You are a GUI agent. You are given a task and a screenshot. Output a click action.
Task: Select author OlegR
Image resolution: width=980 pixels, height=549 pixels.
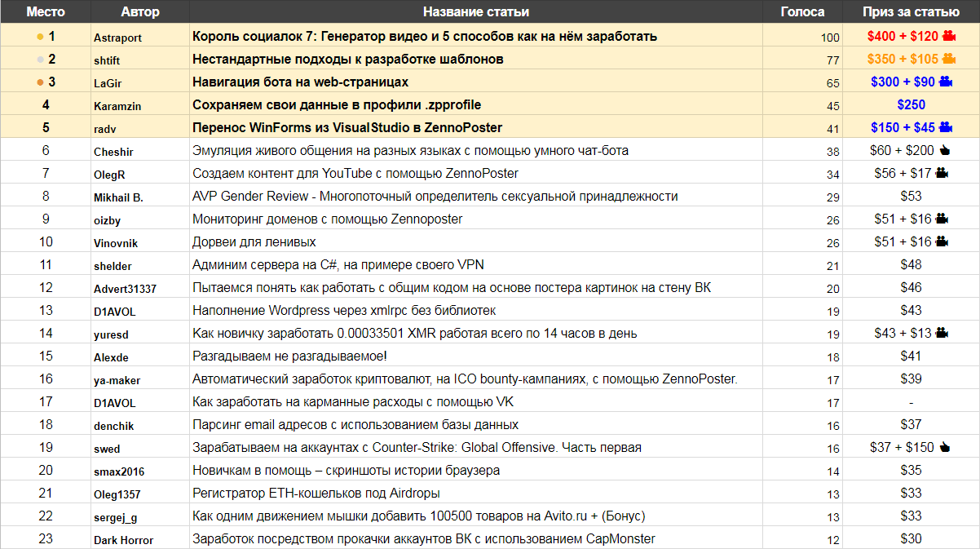[x=109, y=174]
